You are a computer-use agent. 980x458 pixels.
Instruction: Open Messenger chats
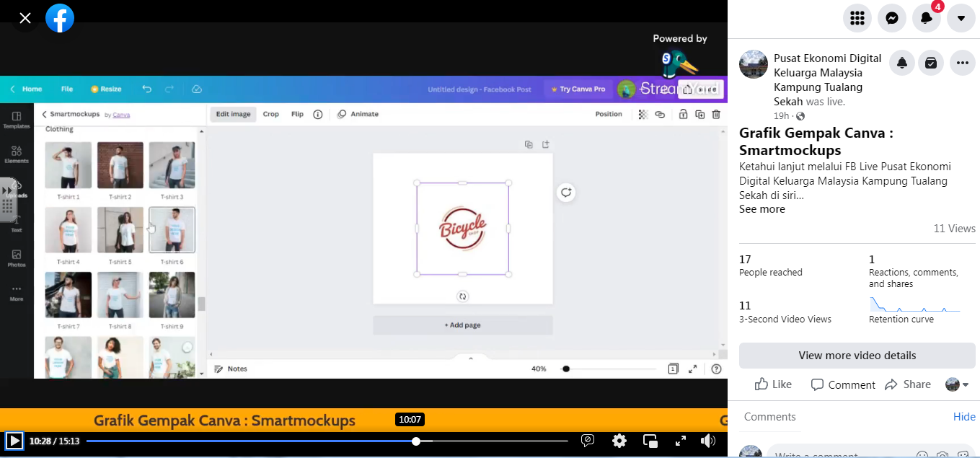pos(892,18)
